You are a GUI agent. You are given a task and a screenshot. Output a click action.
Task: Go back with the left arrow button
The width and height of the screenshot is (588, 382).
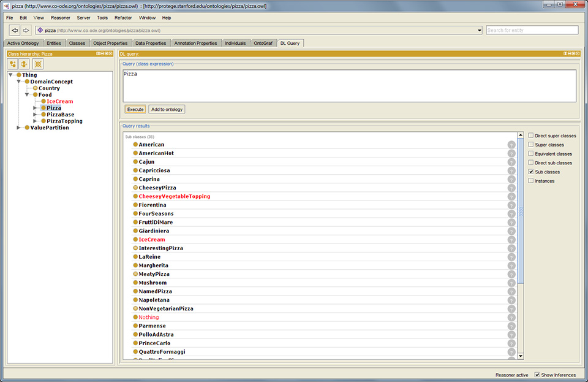click(15, 31)
